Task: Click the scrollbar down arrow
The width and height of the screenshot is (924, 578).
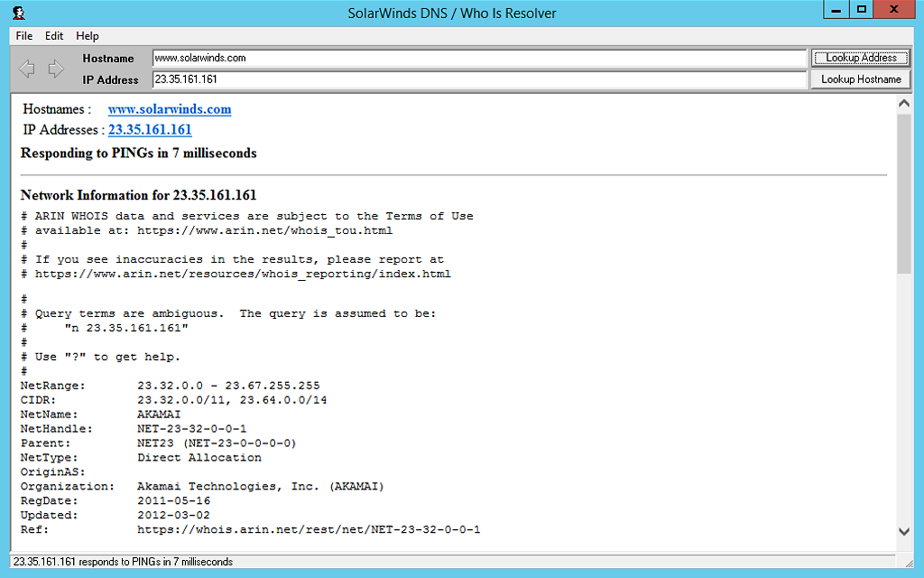Action: 904,531
